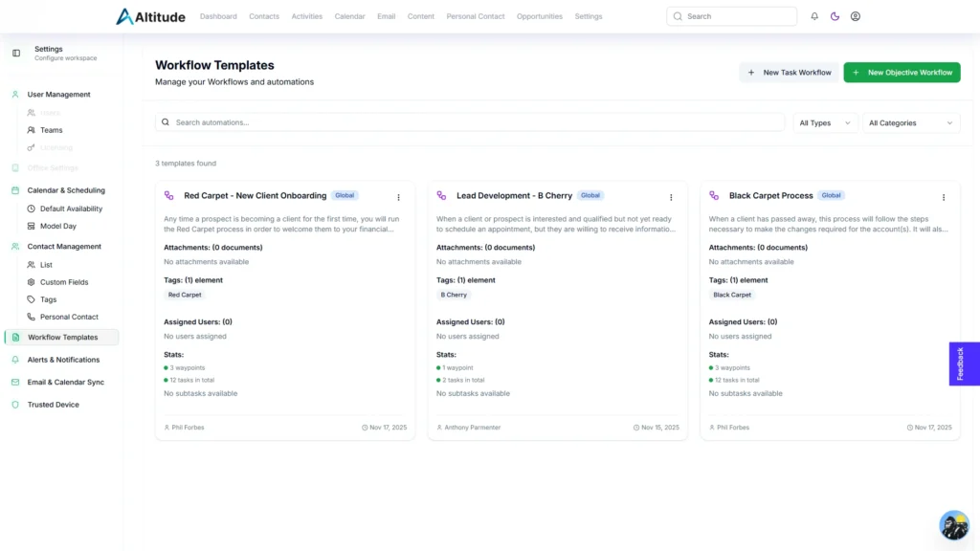Viewport: 980px width, 551px height.
Task: Open the Lead Development card three-dot menu
Action: point(671,197)
